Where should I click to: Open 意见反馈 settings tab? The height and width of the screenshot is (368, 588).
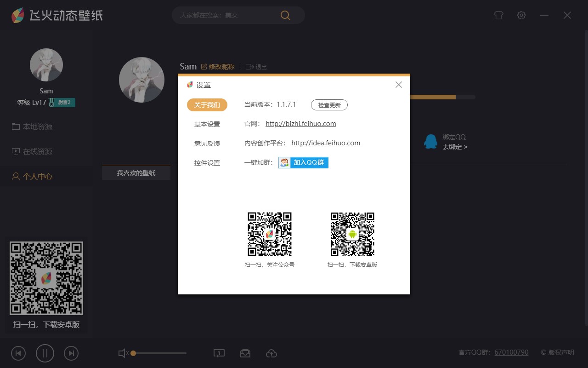(x=207, y=144)
